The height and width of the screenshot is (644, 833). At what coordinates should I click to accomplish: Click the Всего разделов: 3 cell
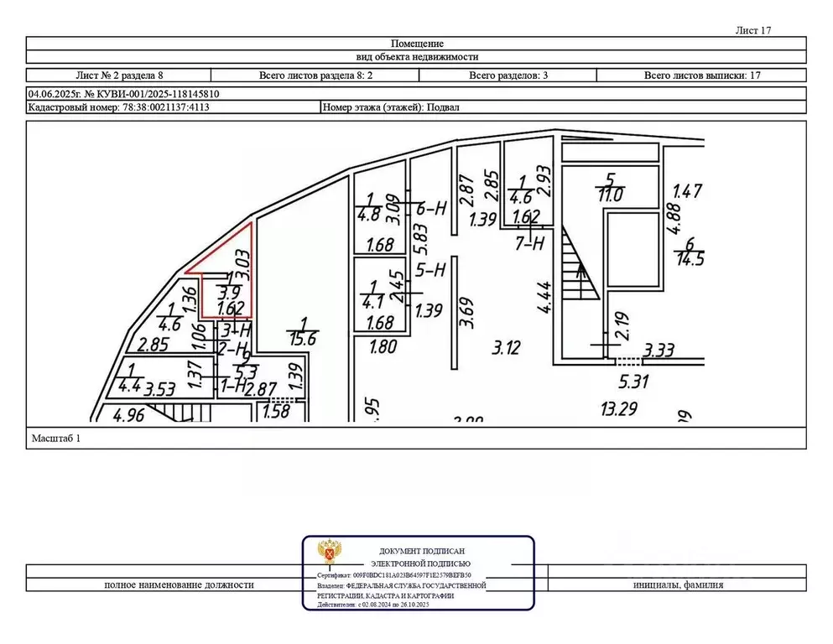(508, 75)
